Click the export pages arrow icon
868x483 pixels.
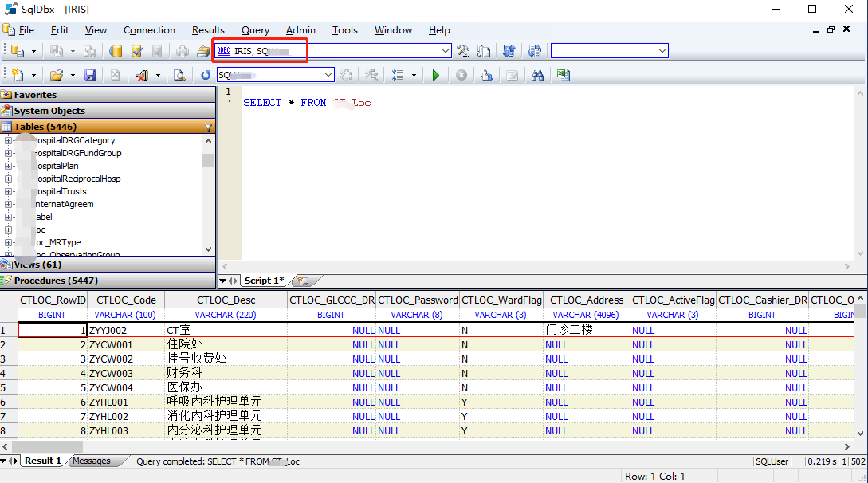click(x=486, y=75)
